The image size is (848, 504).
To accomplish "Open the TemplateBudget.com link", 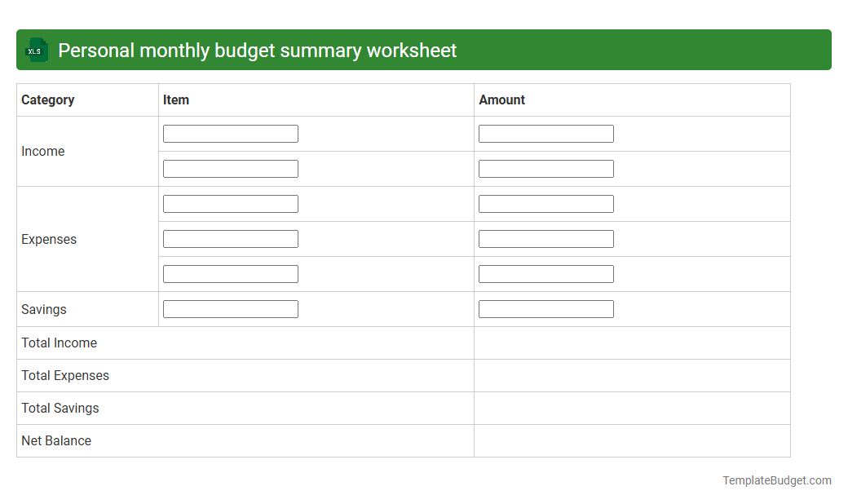I will (x=775, y=480).
